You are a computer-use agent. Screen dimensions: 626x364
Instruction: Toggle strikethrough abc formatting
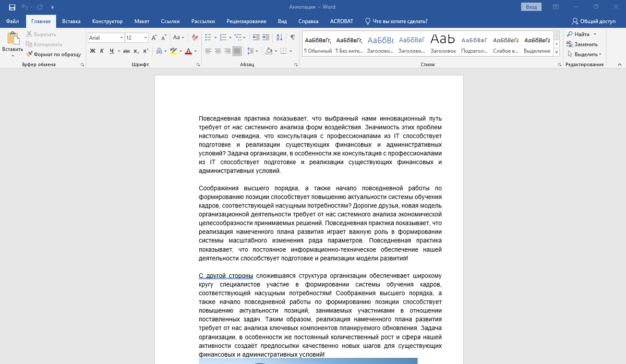[126, 51]
